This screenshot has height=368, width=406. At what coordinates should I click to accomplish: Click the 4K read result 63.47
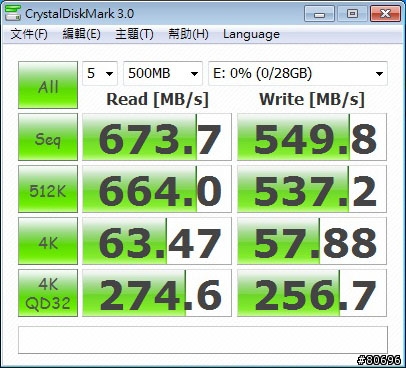(x=157, y=241)
